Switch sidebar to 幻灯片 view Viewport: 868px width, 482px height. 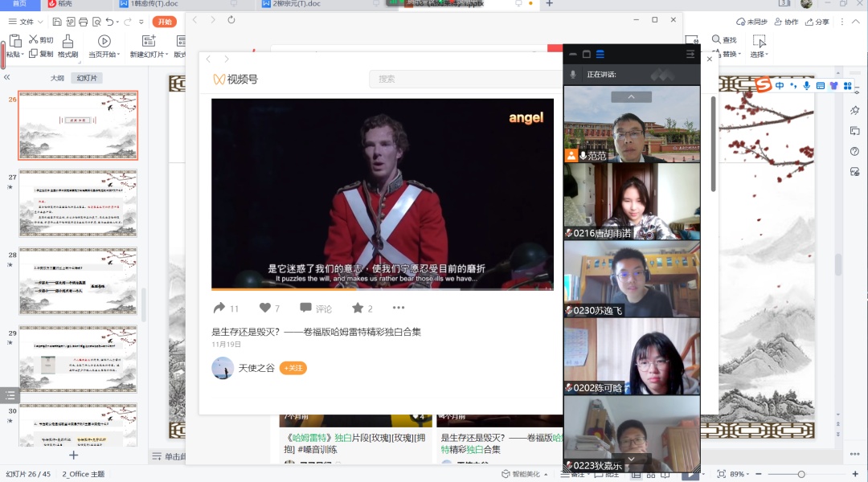pos(87,78)
